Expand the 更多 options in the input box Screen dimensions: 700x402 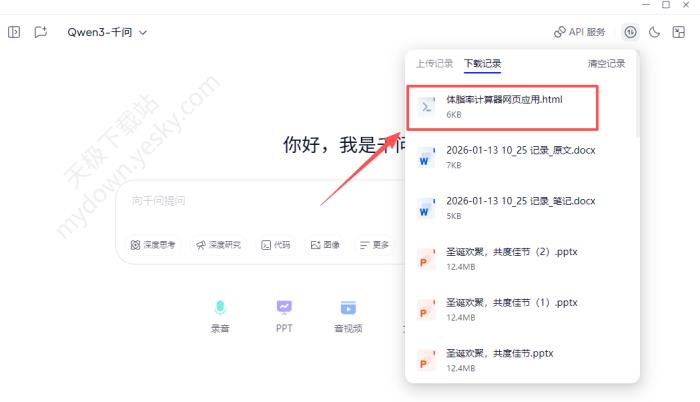(x=374, y=244)
